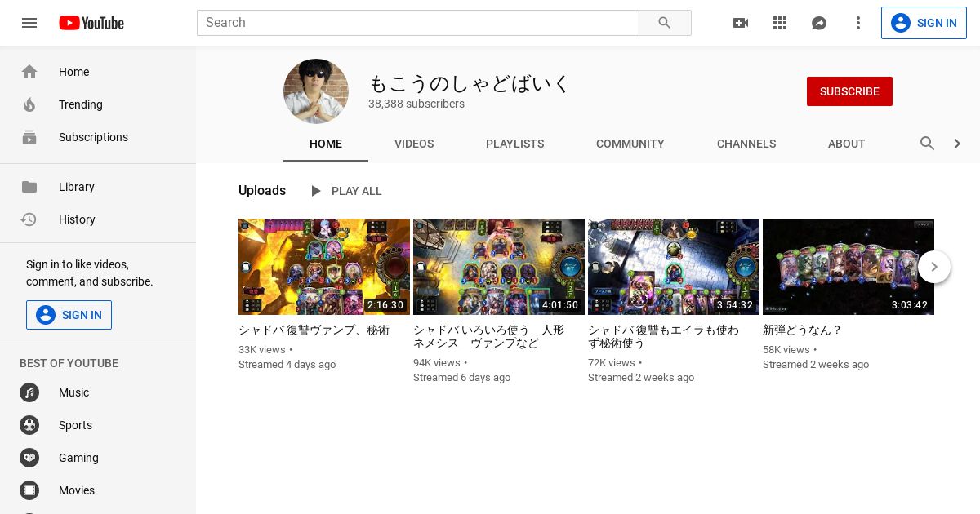The image size is (980, 514).
Task: Click the Movies category icon
Action: 29,490
